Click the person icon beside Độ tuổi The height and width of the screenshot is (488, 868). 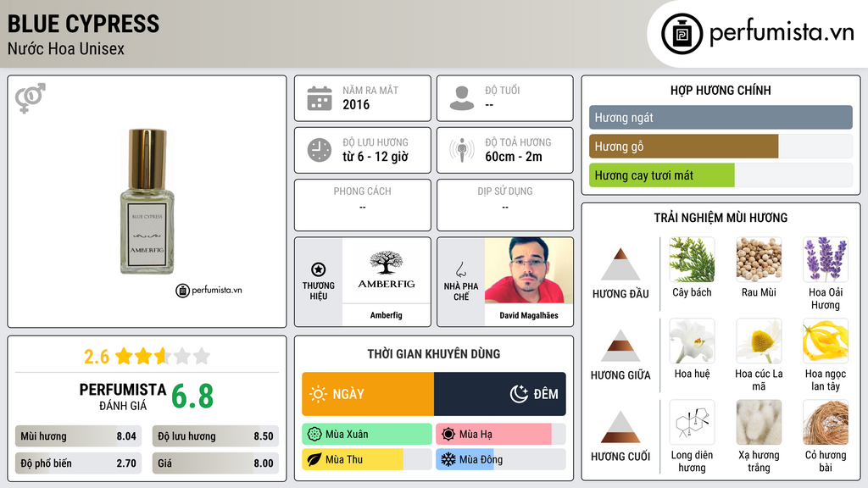pos(462,98)
